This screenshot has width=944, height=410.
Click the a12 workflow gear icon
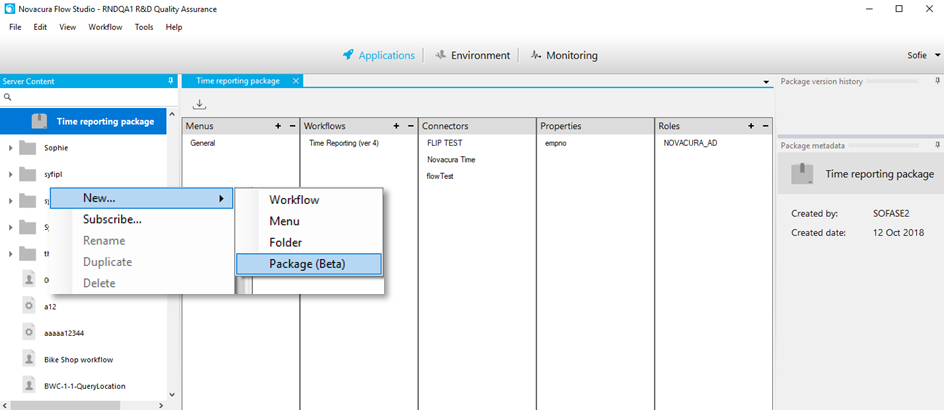click(28, 306)
